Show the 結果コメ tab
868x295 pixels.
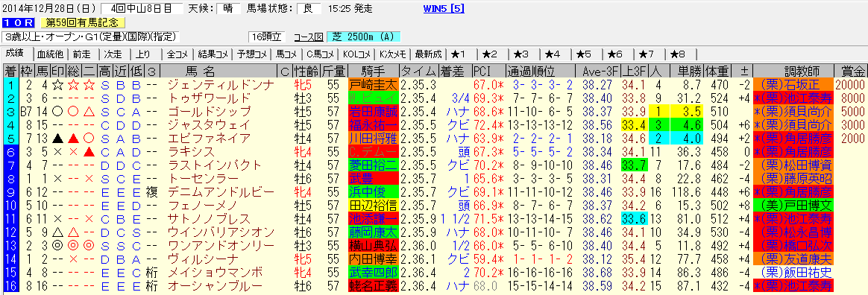tap(213, 54)
